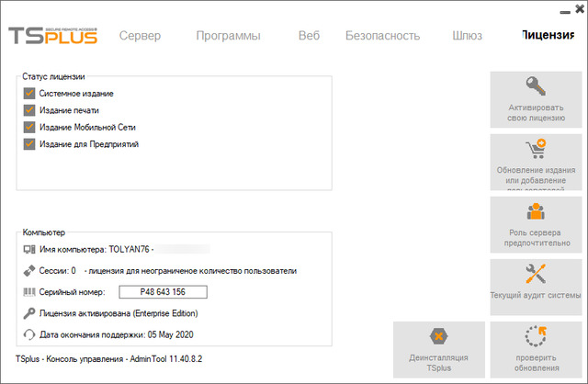Viewport: 588px width, 384px height.
Task: Toggle the Издание печати checkbox
Action: (x=28, y=110)
